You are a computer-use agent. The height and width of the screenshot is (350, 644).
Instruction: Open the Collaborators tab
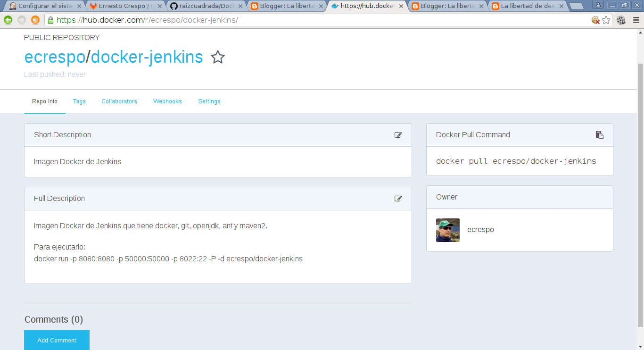119,101
